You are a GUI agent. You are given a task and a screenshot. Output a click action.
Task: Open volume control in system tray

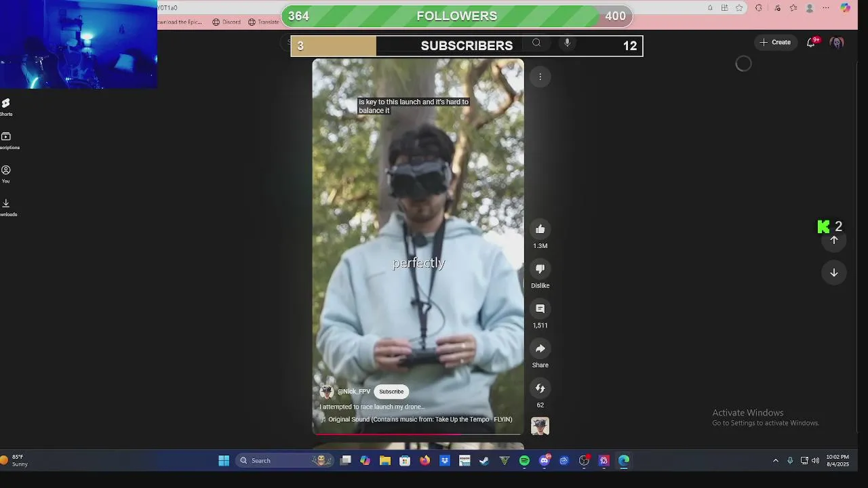click(x=815, y=461)
